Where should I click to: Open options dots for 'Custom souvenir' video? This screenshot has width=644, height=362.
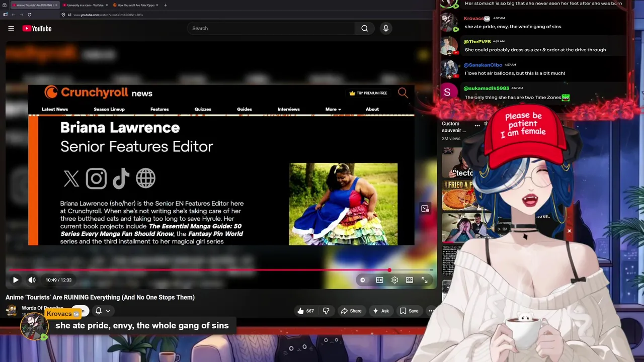pyautogui.click(x=477, y=126)
